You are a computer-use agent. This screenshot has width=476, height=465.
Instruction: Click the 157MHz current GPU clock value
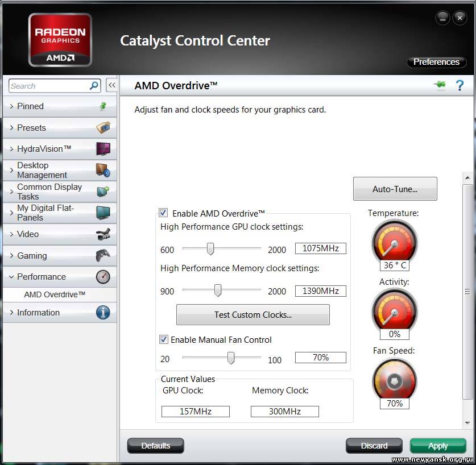196,411
